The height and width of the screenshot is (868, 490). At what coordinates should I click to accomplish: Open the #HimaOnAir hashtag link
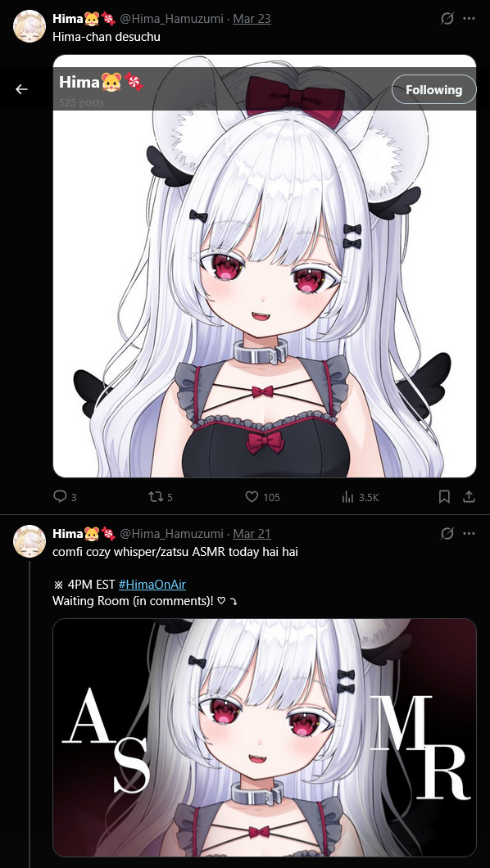tap(152, 584)
